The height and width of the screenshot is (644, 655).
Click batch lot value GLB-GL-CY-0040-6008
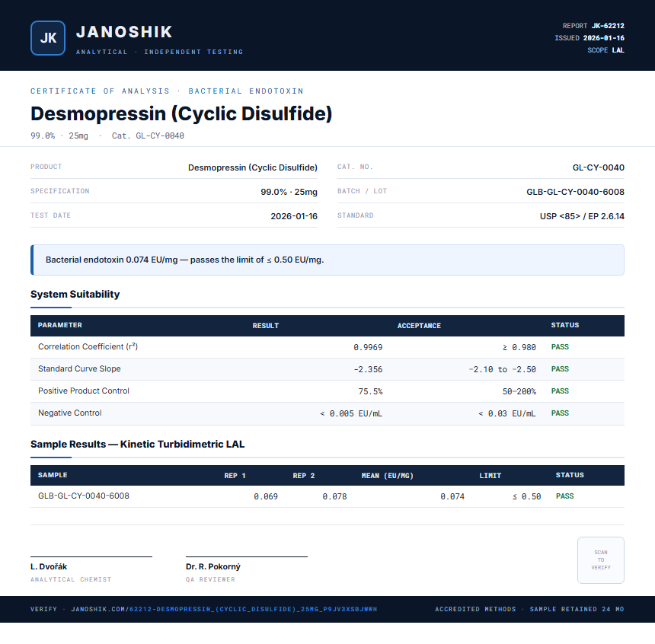575,192
